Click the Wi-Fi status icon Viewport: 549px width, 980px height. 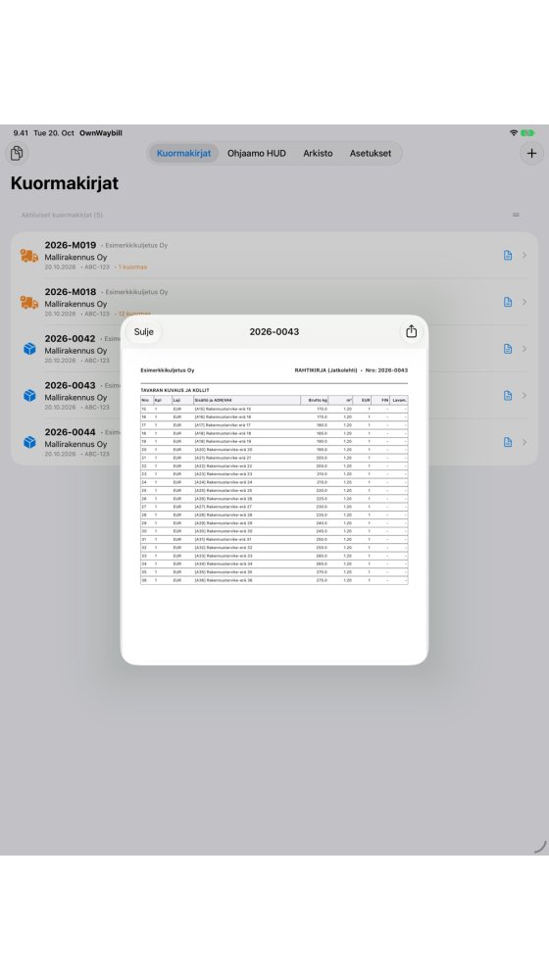[514, 133]
